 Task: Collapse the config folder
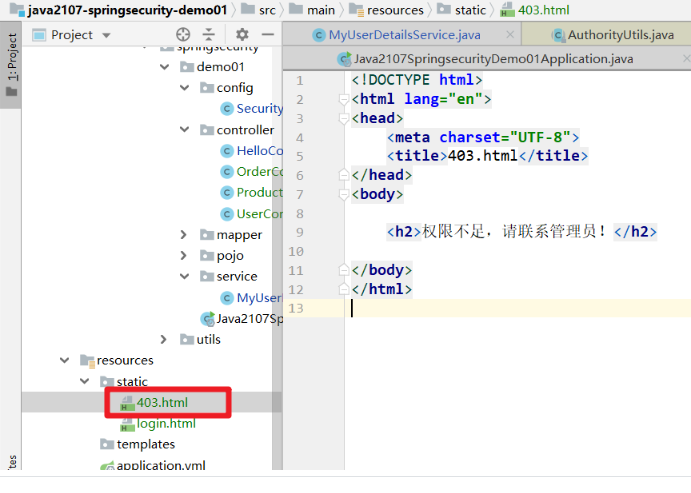185,88
